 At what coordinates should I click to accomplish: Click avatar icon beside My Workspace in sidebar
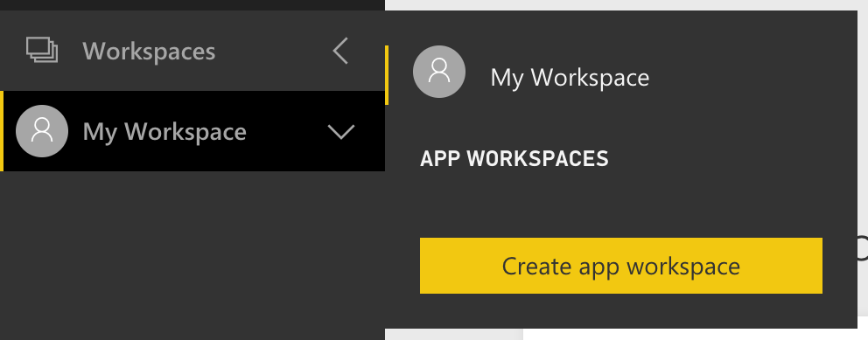click(42, 131)
